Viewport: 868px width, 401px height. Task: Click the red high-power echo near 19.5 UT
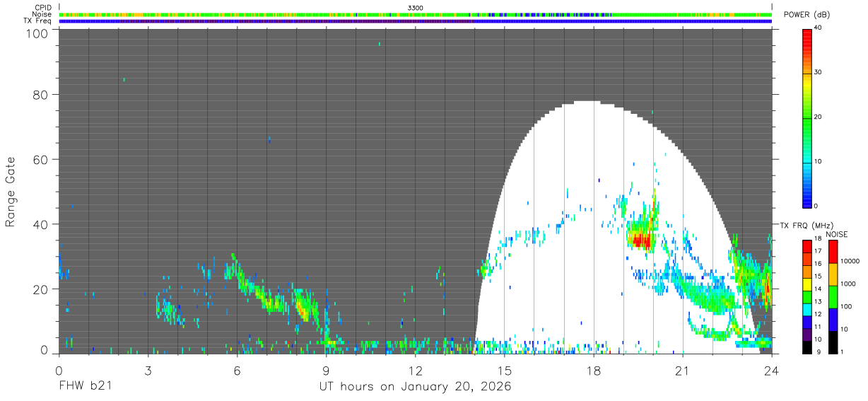pos(641,241)
